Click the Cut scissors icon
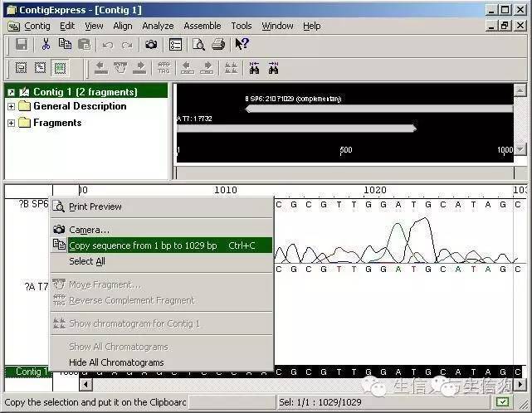Viewport: 532px width, 413px height. [46, 45]
